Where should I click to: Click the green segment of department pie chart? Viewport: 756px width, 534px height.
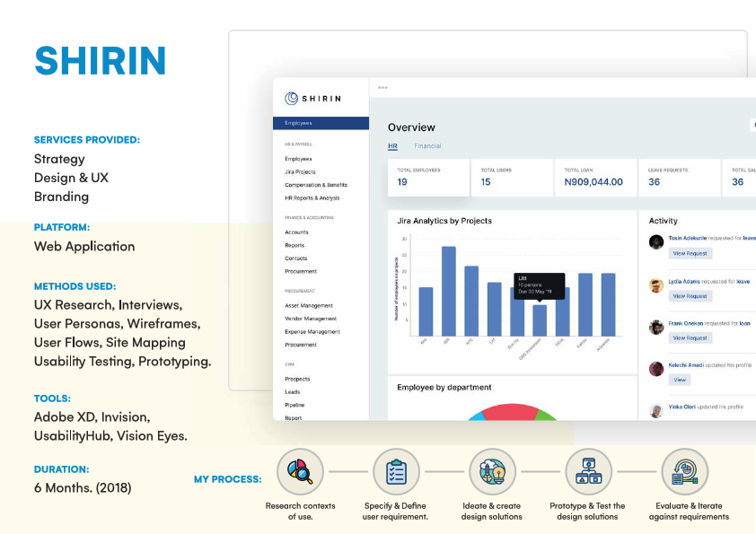coord(545,415)
